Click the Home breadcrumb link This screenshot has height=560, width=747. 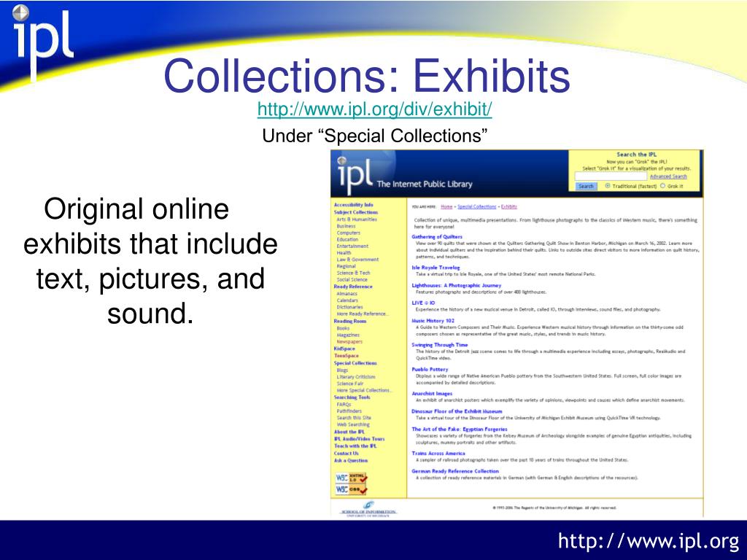pos(446,206)
